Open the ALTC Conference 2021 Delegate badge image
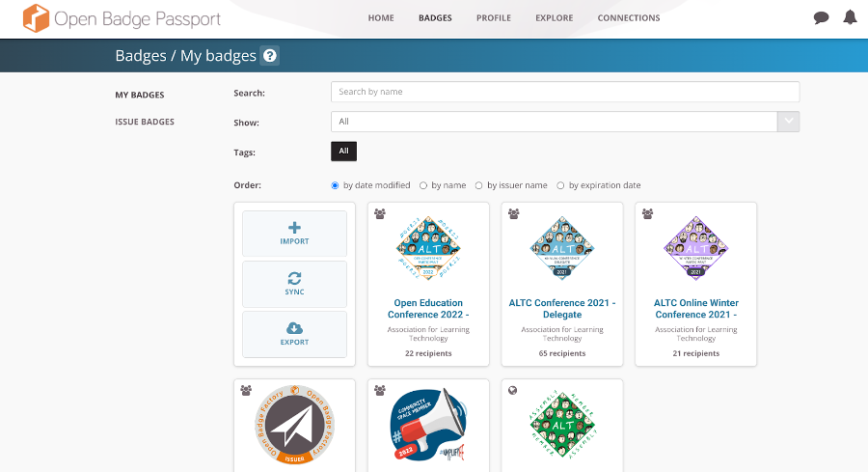This screenshot has width=868, height=472. [x=562, y=248]
